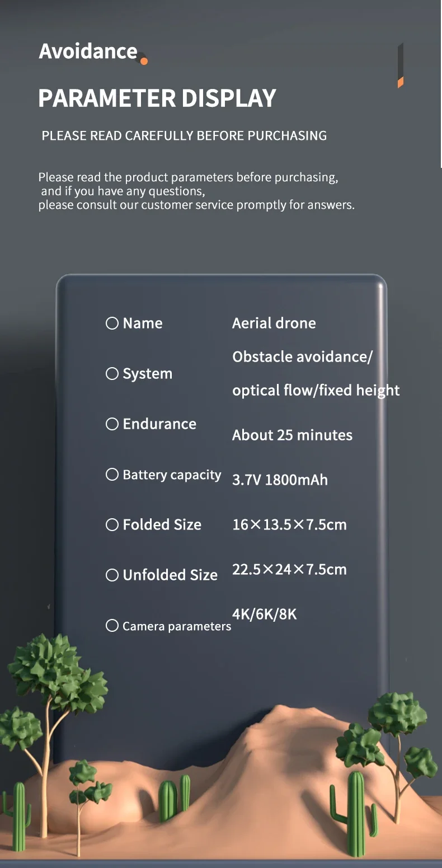Select the Avoidance heading
Viewport: 442px width, 868px height.
coord(88,51)
